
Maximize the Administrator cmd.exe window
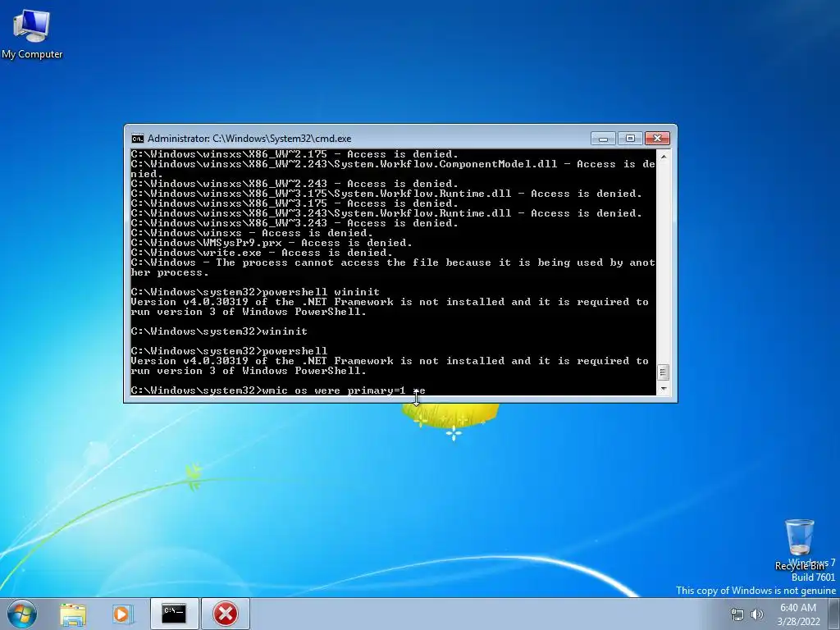pos(630,139)
